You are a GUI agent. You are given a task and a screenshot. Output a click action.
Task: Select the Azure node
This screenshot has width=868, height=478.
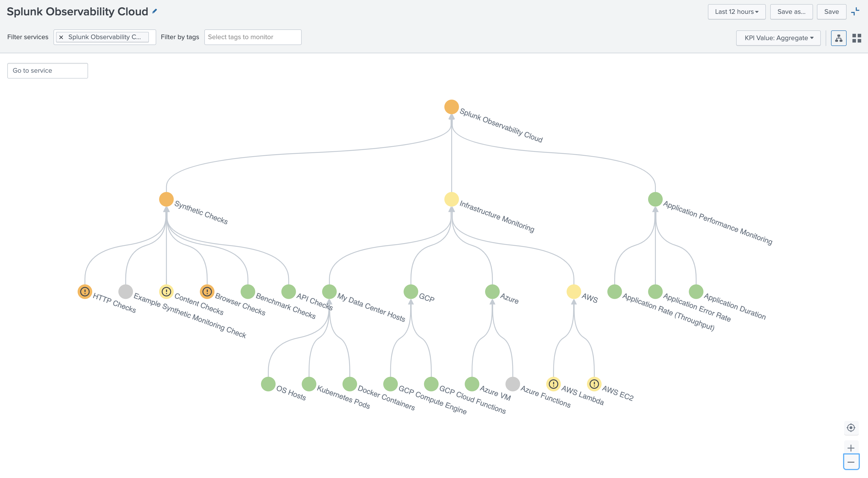point(492,292)
